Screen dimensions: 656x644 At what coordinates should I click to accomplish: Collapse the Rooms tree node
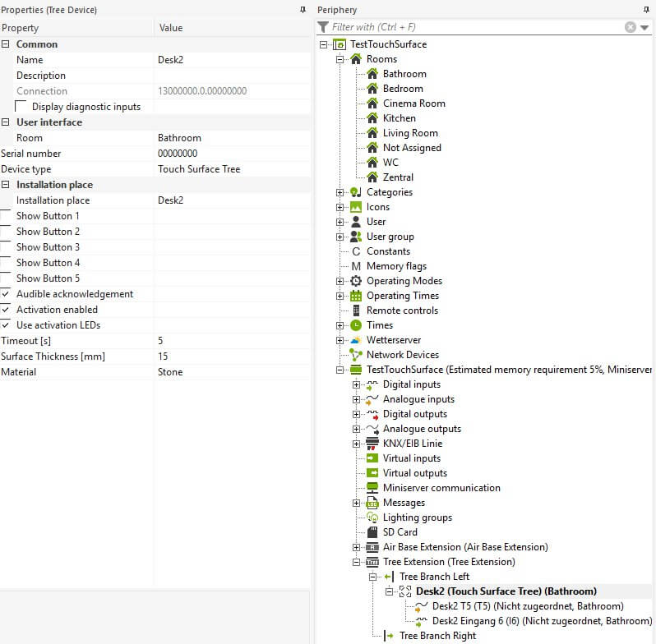pos(340,59)
